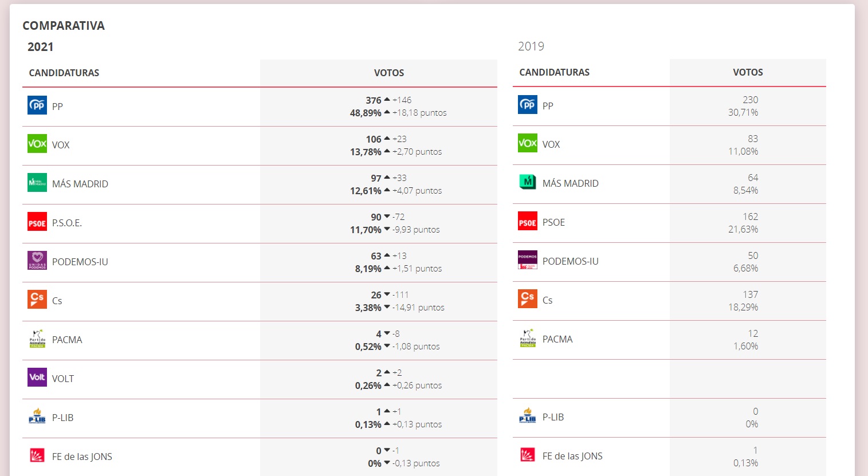Click the down arrow beside P.S.O.E.'s 90 votes
The width and height of the screenshot is (868, 476).
(387, 217)
